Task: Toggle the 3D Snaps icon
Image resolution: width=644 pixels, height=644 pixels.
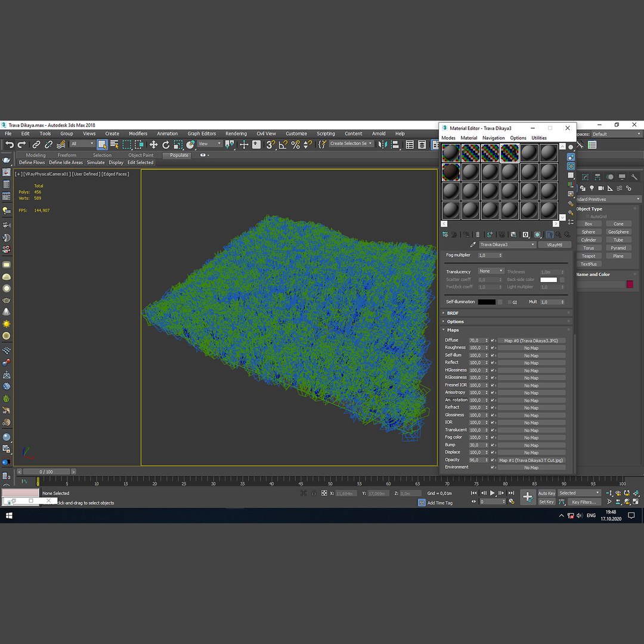Action: tap(270, 144)
